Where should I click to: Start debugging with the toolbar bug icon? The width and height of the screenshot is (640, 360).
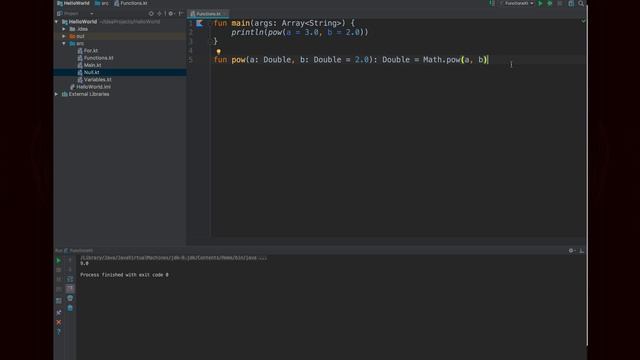tap(550, 3)
